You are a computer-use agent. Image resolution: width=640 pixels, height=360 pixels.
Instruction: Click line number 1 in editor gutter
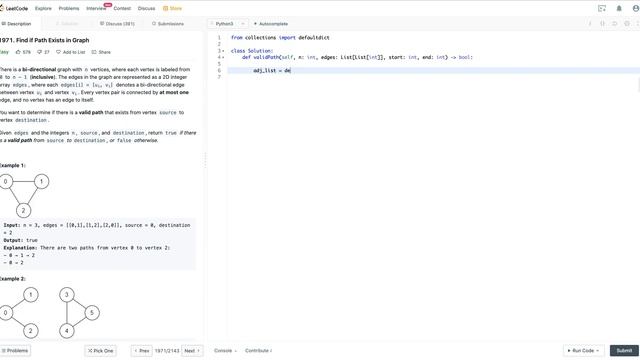pyautogui.click(x=219, y=38)
